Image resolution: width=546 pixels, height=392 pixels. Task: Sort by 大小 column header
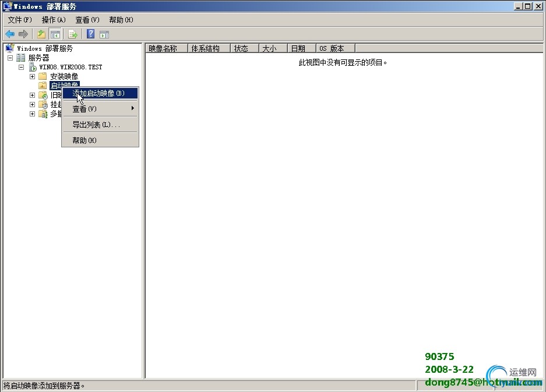[x=273, y=48]
